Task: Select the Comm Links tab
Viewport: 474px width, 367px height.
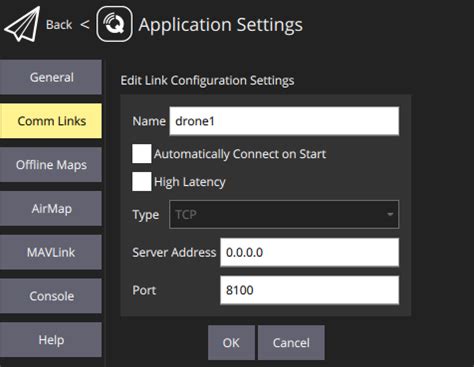Action: coord(51,121)
